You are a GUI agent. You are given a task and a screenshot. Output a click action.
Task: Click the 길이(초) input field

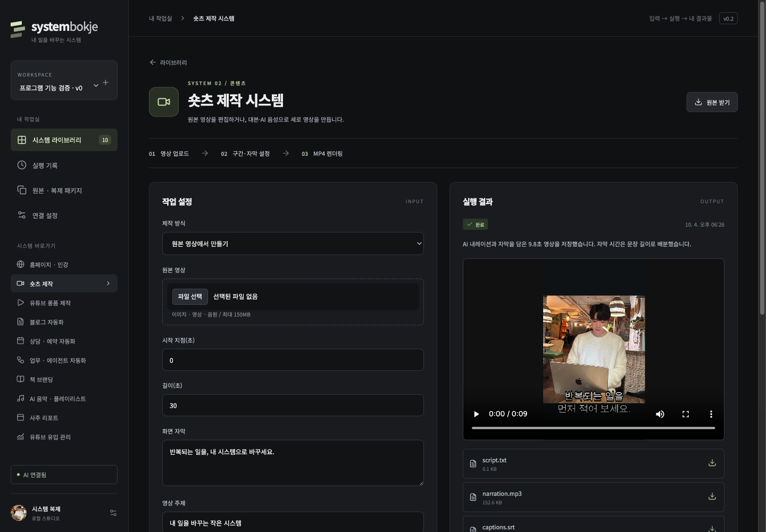click(293, 405)
